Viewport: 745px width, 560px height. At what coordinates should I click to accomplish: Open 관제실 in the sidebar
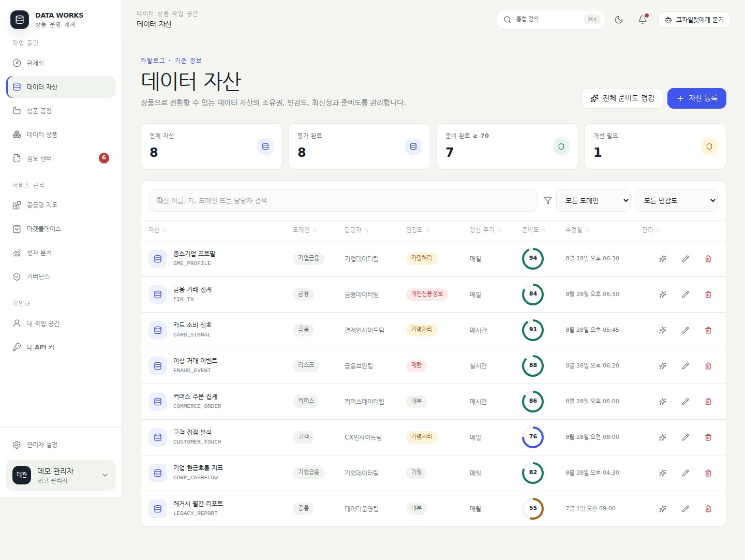coord(61,63)
